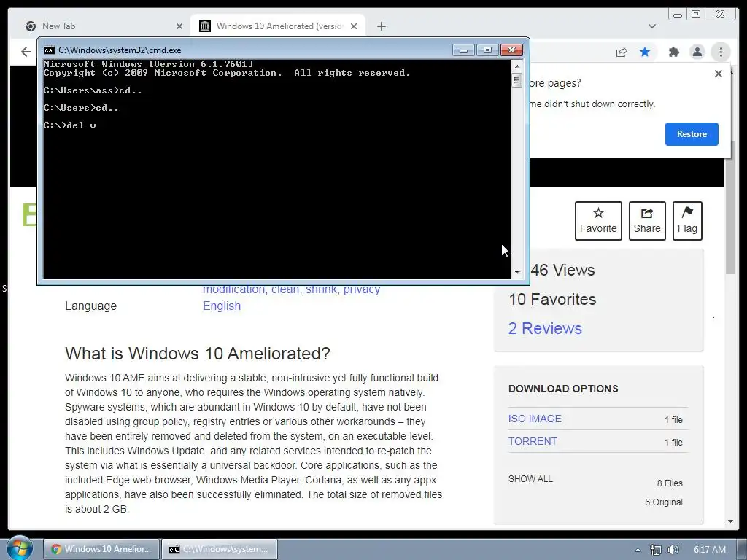Image resolution: width=747 pixels, height=560 pixels.
Task: Open the Chrome extensions puzzle icon
Action: pyautogui.click(x=673, y=52)
